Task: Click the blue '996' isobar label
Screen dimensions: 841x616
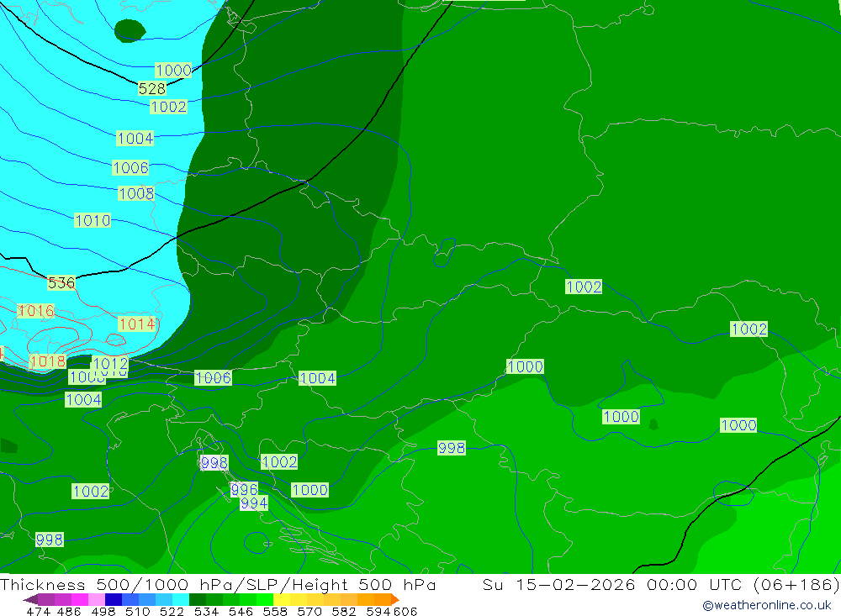Action: pyautogui.click(x=244, y=489)
